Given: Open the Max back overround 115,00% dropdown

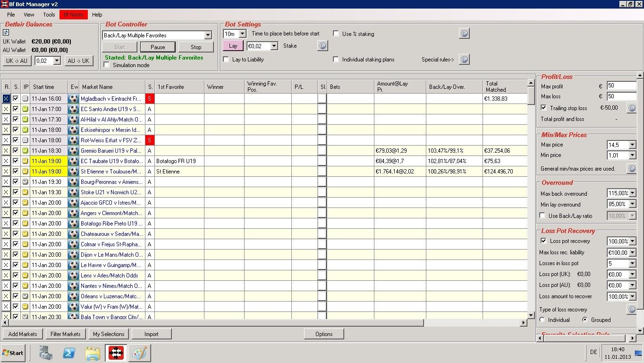Looking at the screenshot, I should 633,193.
